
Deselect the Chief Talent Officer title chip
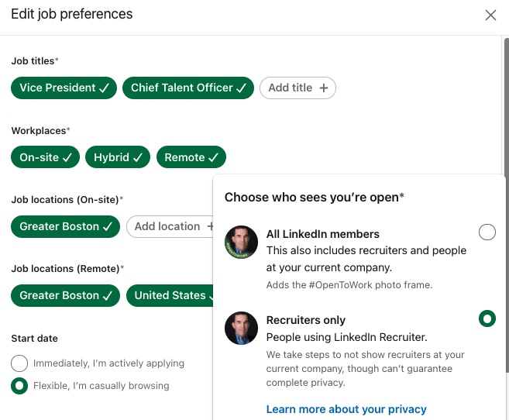(188, 88)
